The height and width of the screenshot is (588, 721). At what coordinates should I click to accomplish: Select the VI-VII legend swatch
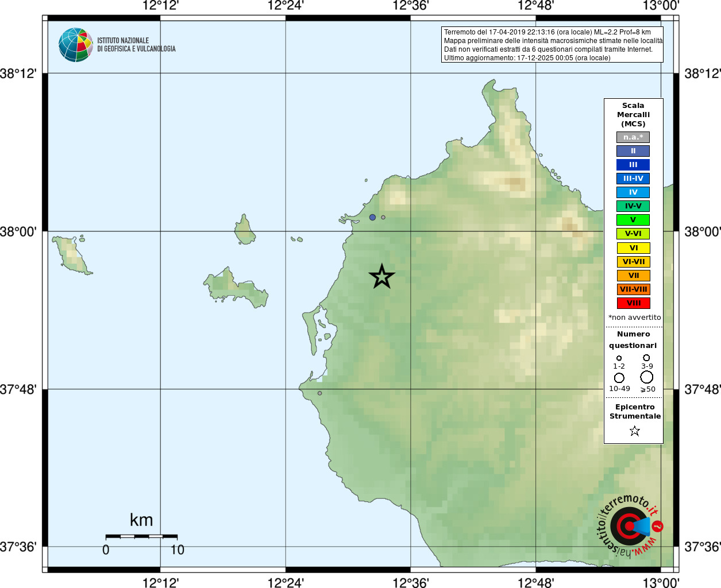(634, 262)
